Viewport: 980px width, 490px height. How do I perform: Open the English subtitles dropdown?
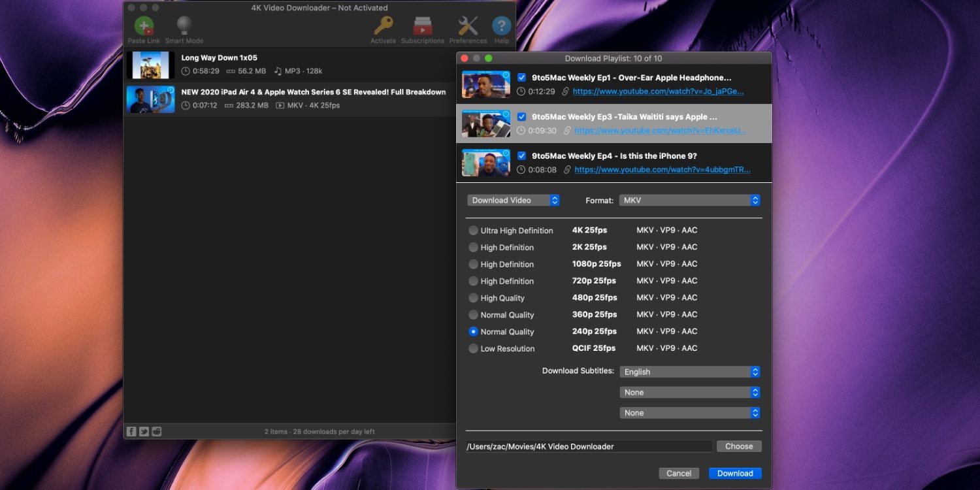point(690,372)
